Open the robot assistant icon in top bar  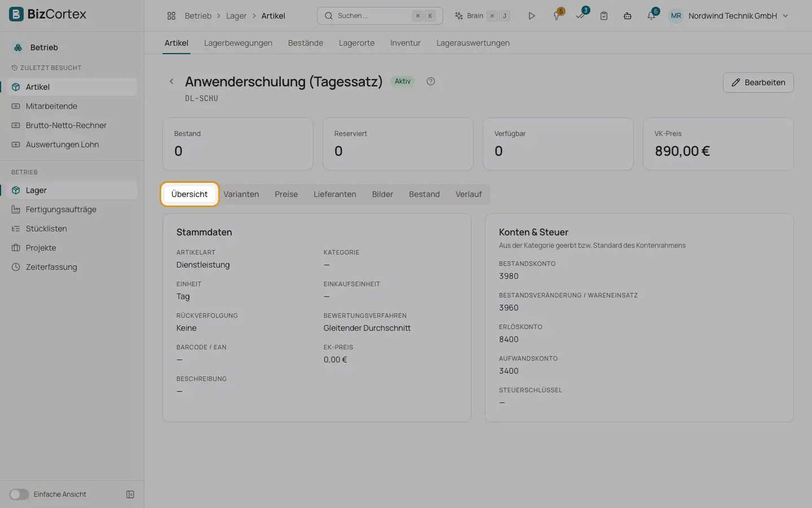pos(628,16)
